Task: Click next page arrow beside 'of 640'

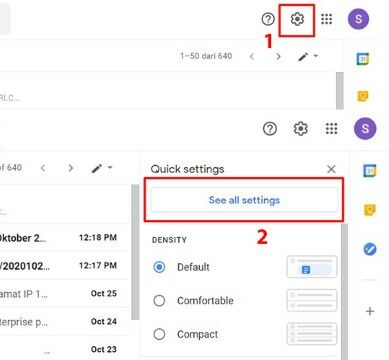Action: click(70, 168)
